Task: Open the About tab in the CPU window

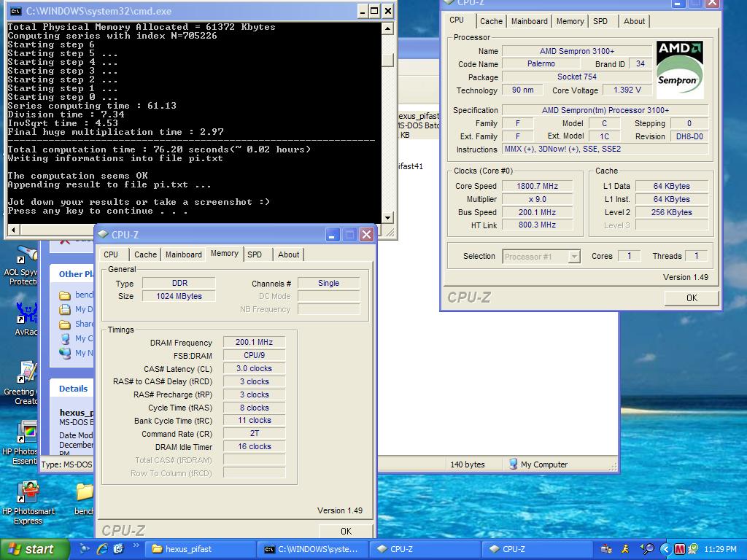Action: (x=634, y=21)
